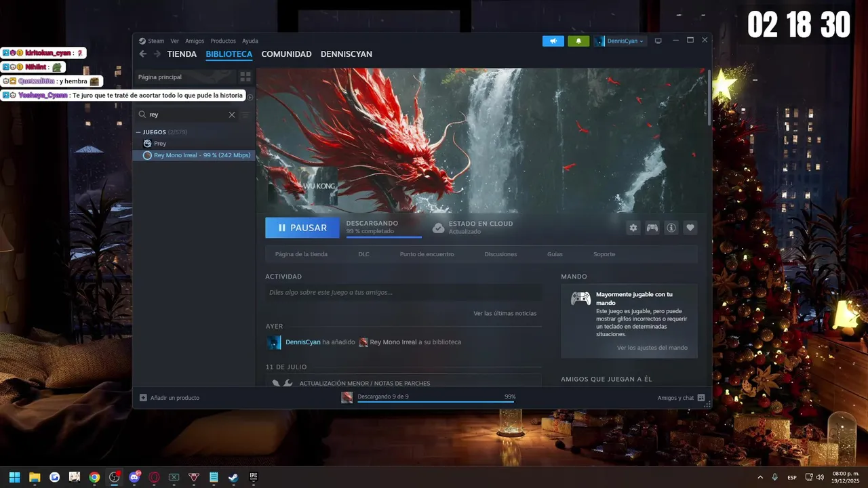Open Página principal in the library
This screenshot has height=488, width=868.
click(x=185, y=77)
